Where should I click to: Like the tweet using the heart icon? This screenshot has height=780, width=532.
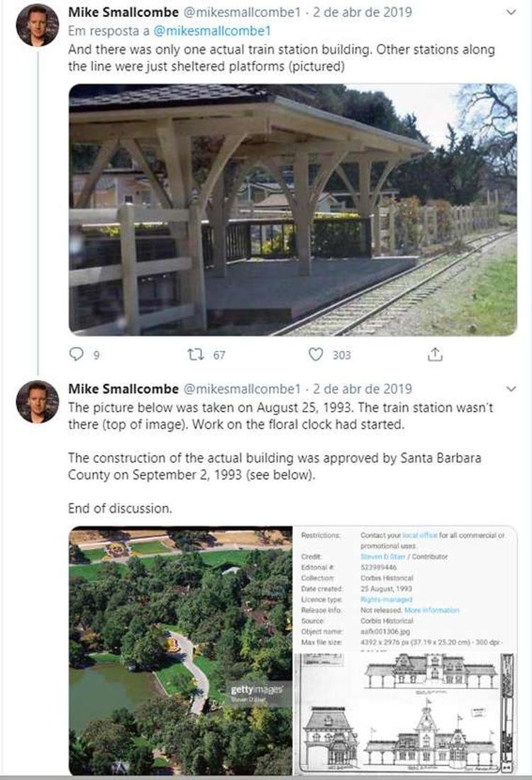click(316, 353)
